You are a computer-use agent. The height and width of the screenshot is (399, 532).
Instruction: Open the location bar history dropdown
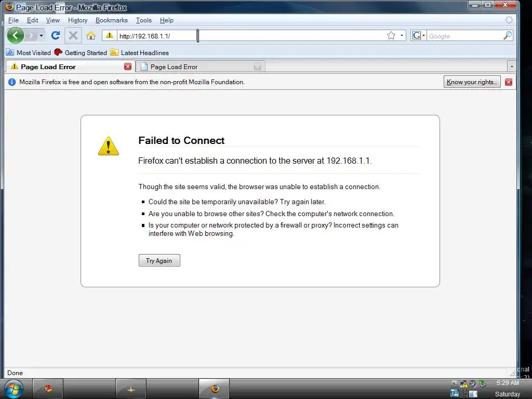click(x=402, y=36)
